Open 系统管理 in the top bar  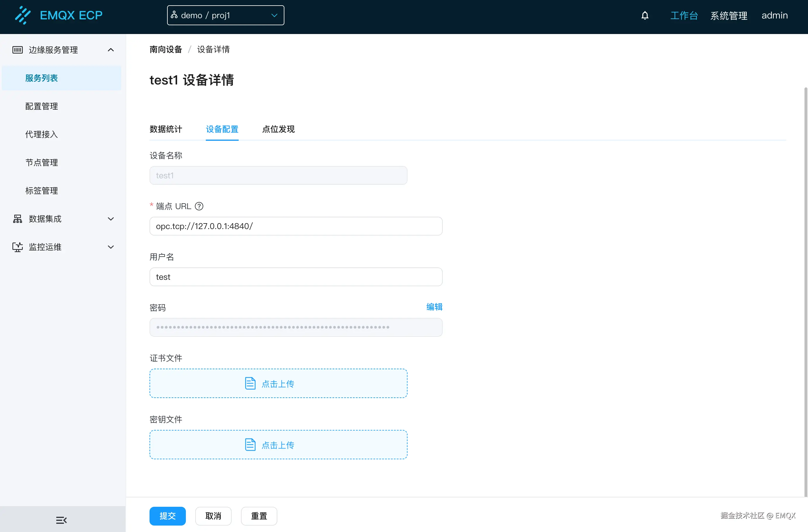pyautogui.click(x=729, y=16)
